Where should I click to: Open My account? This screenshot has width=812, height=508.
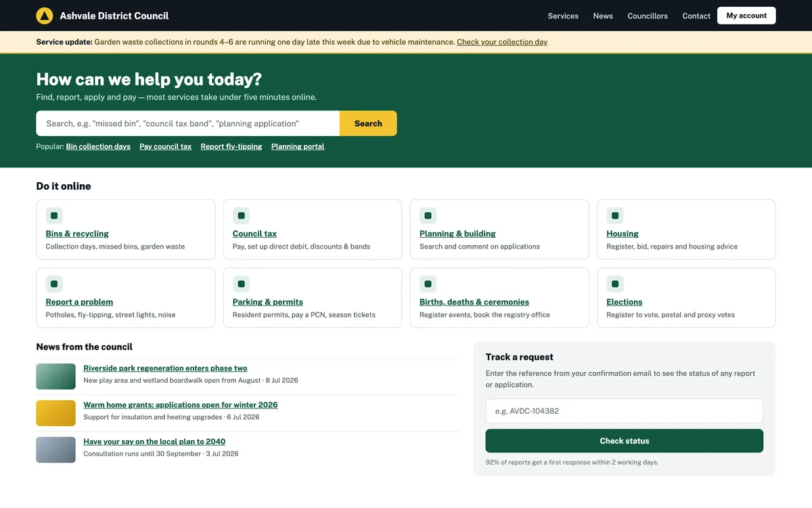746,16
